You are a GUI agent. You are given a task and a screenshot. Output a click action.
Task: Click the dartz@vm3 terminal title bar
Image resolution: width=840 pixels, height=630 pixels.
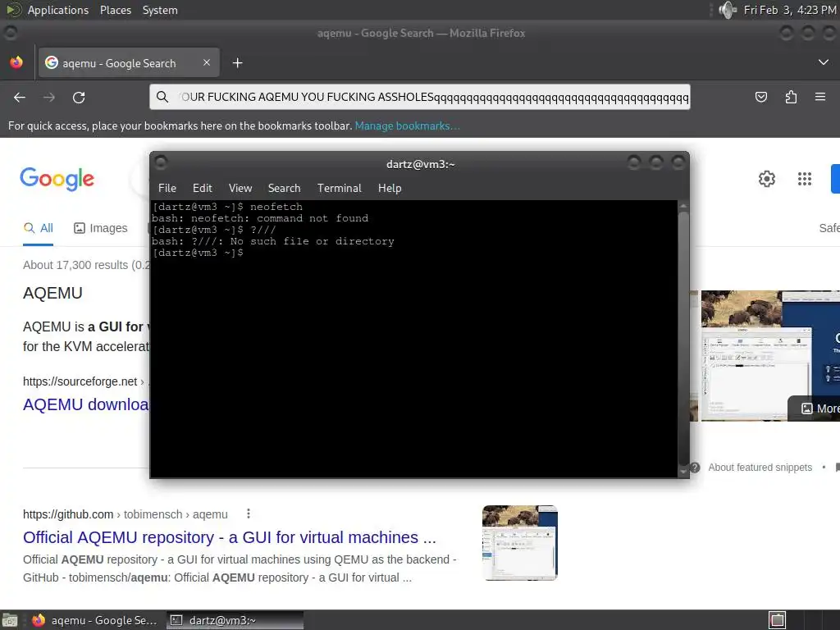coord(421,164)
